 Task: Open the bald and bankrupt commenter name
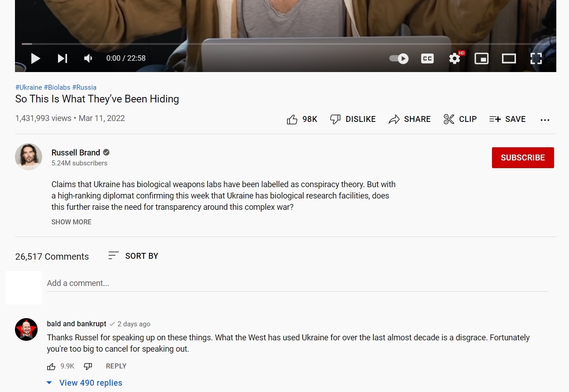tap(77, 324)
